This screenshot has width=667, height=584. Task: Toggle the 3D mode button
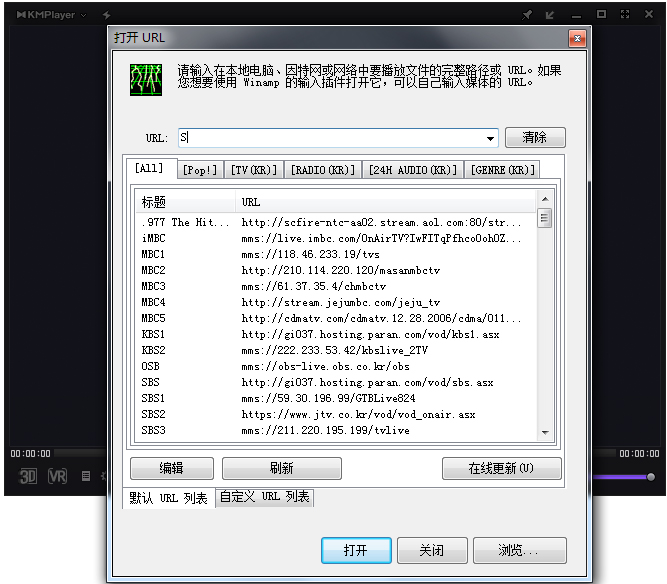click(28, 476)
